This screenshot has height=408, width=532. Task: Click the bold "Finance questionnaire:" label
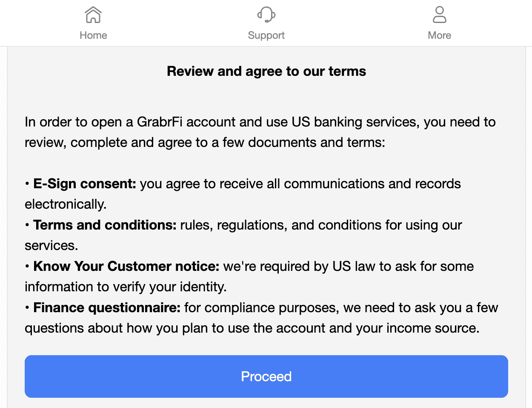point(107,307)
